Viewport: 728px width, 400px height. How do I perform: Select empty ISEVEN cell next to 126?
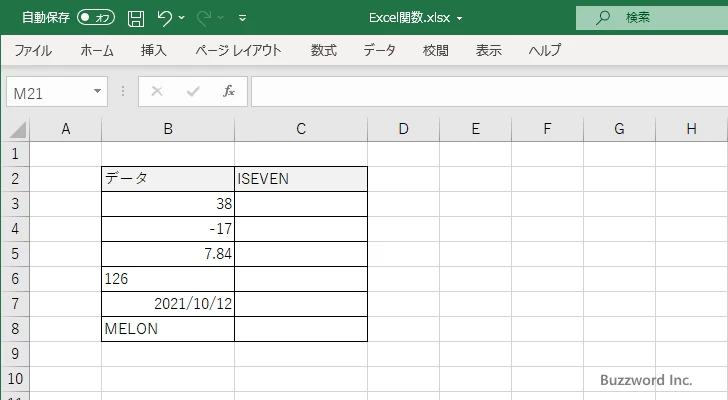[x=301, y=279]
